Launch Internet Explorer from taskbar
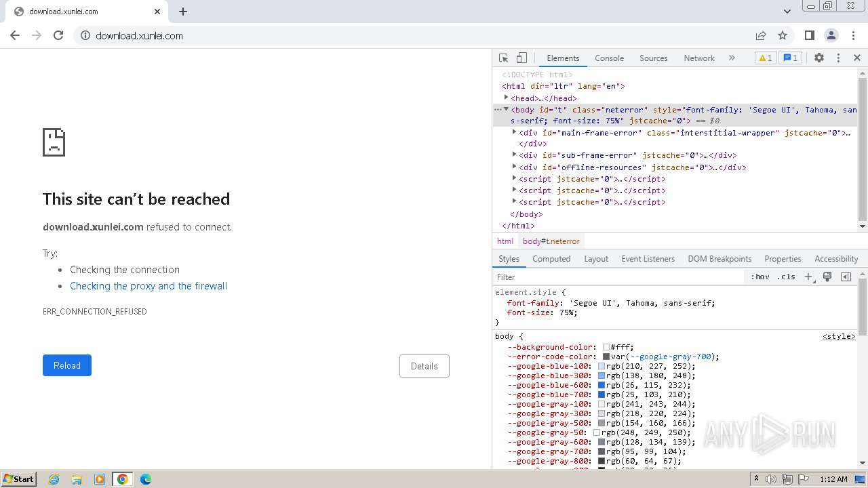 tap(54, 479)
